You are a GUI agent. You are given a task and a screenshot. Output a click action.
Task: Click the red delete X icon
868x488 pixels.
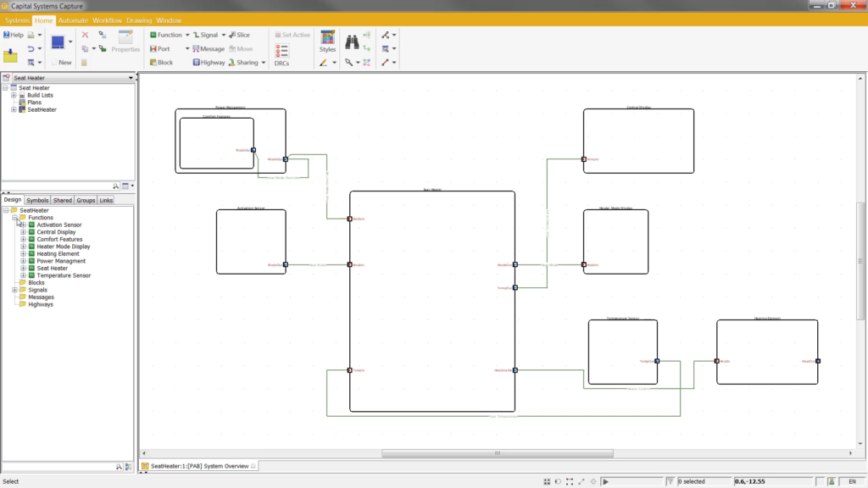85,35
